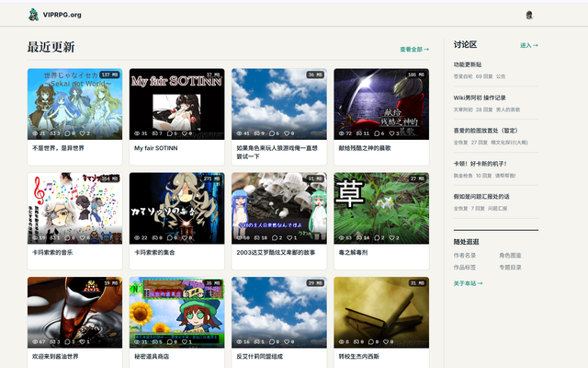Open the 毒之解毒剂 grass thumbnail
Viewport: 588px width, 368px height.
[381, 209]
